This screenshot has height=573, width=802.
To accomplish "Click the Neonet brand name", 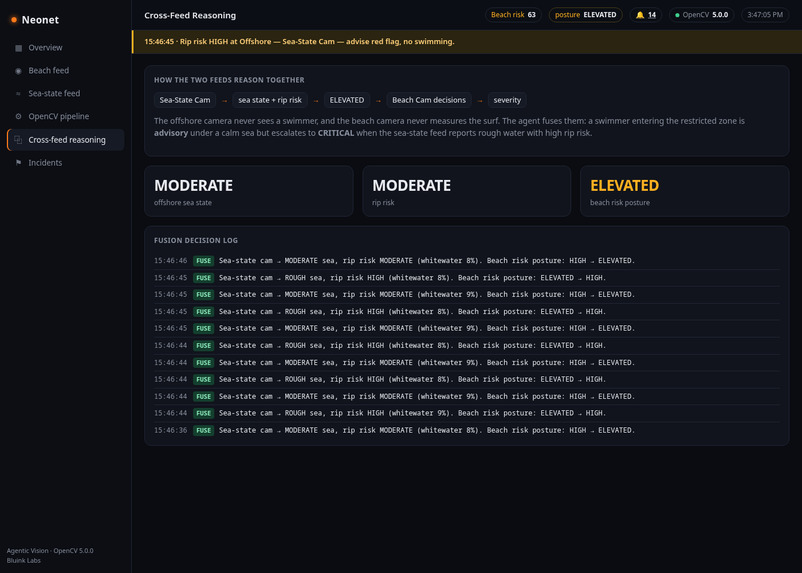I will point(40,20).
